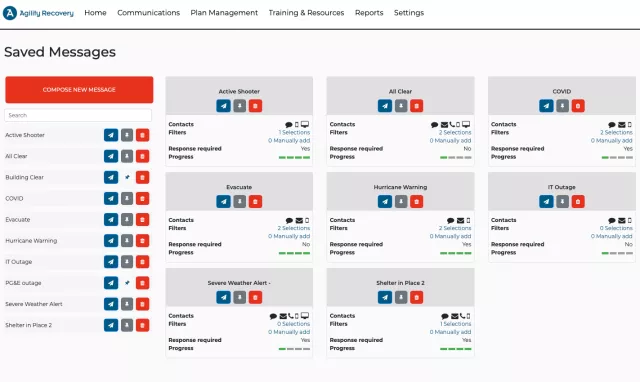
Task: Click send icon in Shelter in Place 2 list row
Action: click(111, 325)
